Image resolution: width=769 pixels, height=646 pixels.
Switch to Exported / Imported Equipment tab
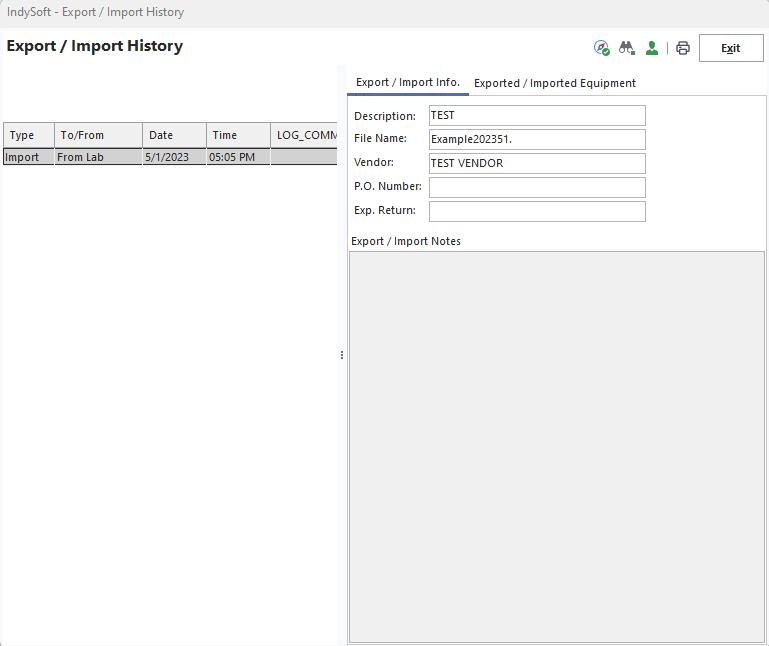tap(555, 83)
